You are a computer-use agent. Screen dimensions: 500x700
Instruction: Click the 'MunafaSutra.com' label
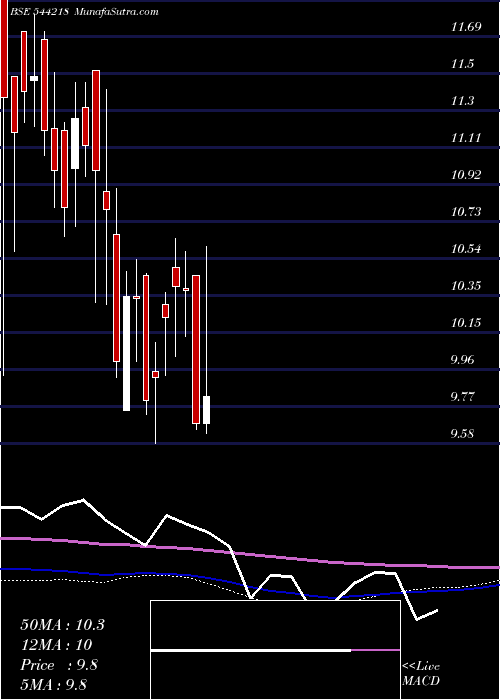[x=117, y=12]
